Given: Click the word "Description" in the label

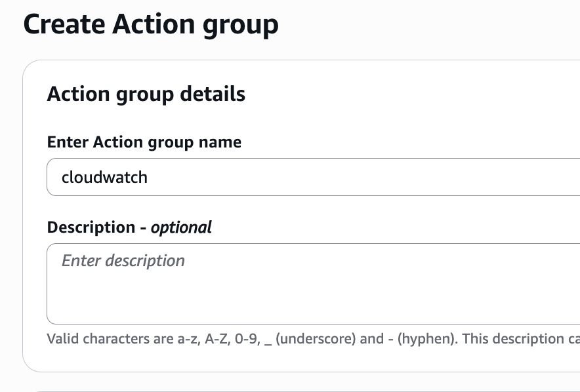Looking at the screenshot, I should 91,227.
